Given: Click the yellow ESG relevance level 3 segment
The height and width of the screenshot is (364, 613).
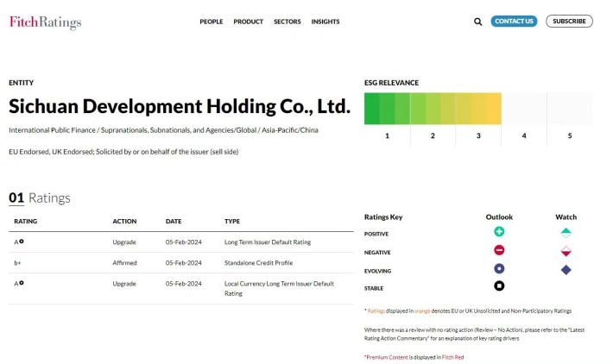Looking at the screenshot, I should coord(478,109).
